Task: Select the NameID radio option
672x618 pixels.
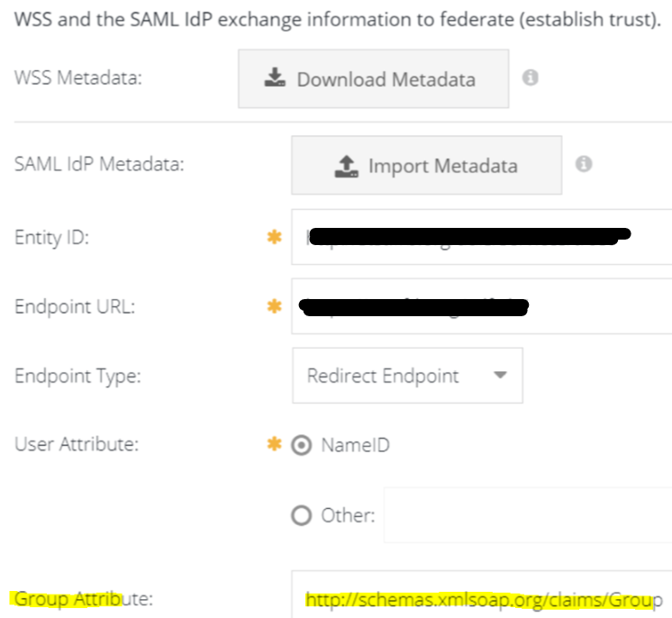Action: tap(302, 445)
